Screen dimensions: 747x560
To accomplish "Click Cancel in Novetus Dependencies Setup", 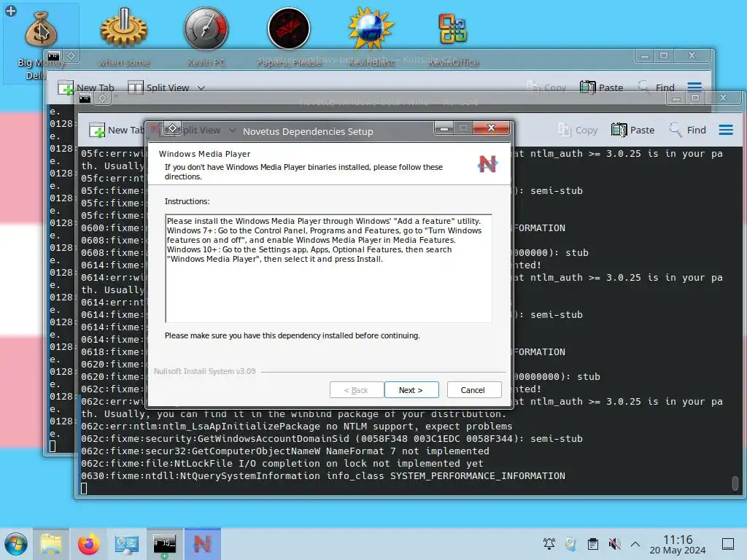I will (x=473, y=390).
